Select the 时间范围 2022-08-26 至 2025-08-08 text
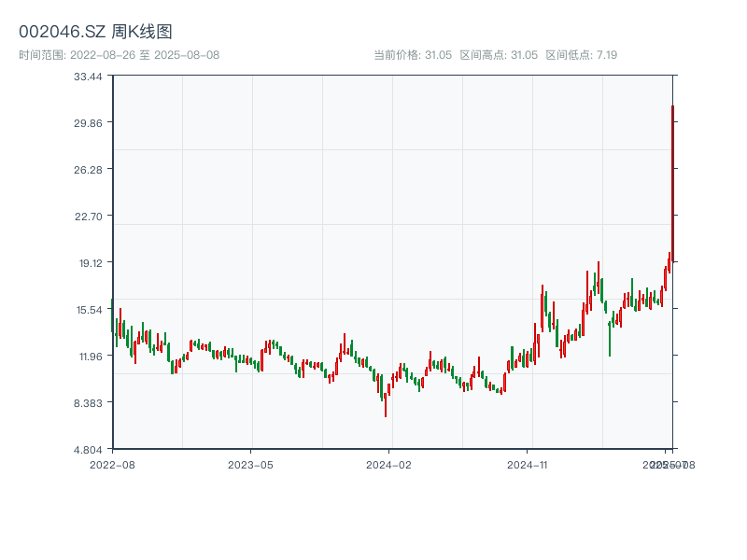The width and height of the screenshot is (747, 560). [x=120, y=55]
